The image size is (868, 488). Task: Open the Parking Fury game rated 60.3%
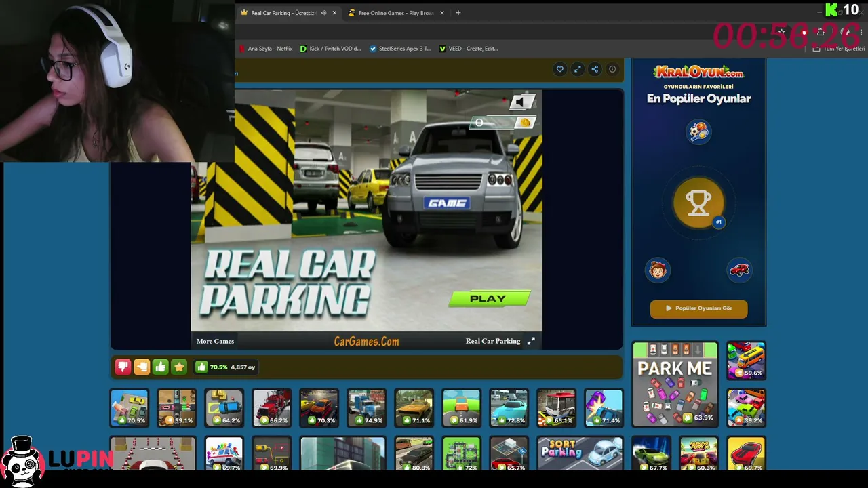click(698, 454)
